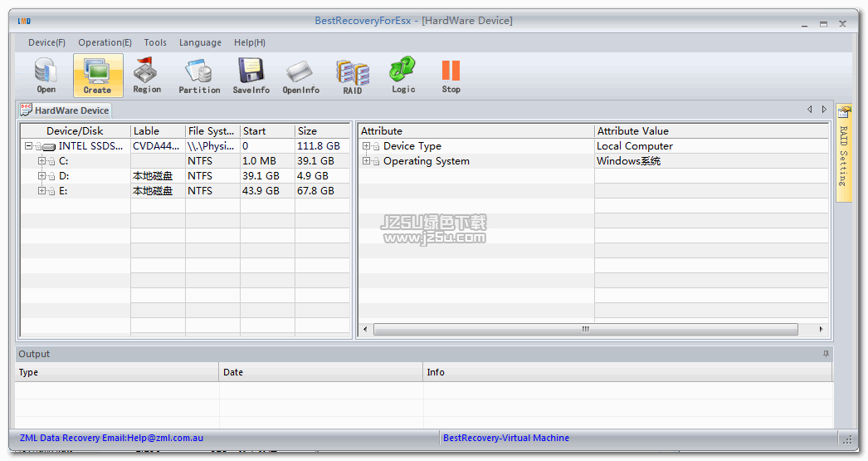Click the OpenInfo toolbar icon
The width and height of the screenshot is (868, 461).
300,76
